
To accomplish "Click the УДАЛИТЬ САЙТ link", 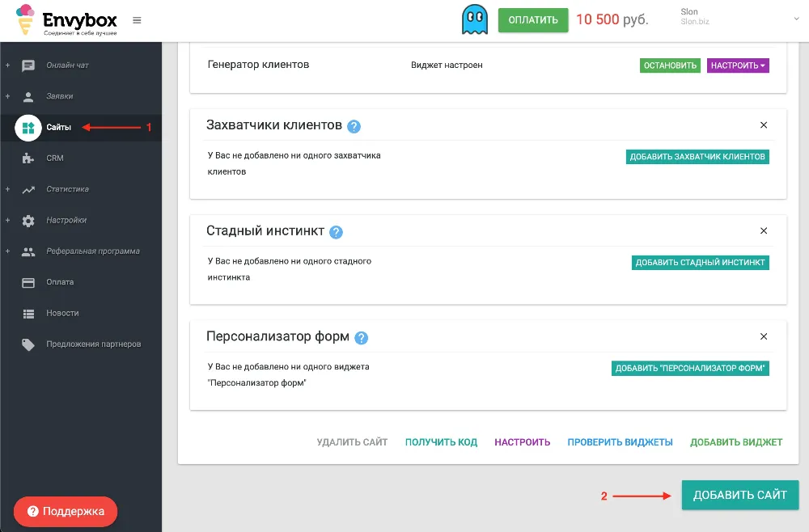I will 352,442.
